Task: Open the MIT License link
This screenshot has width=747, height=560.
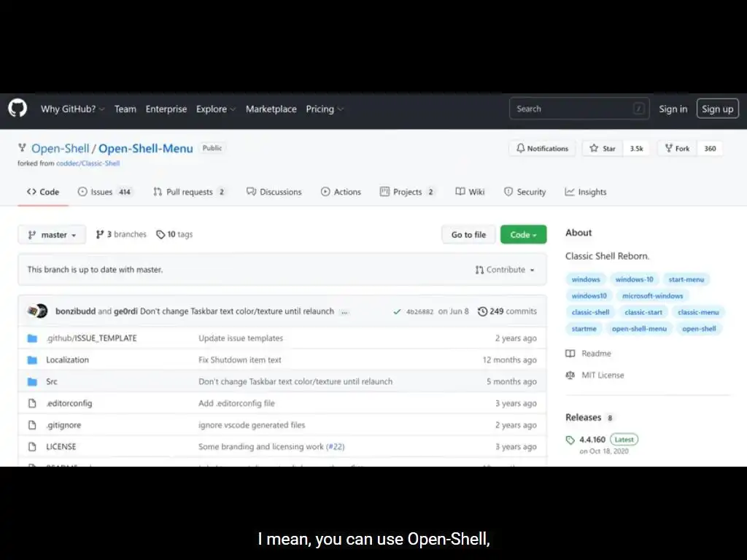Action: click(x=595, y=376)
